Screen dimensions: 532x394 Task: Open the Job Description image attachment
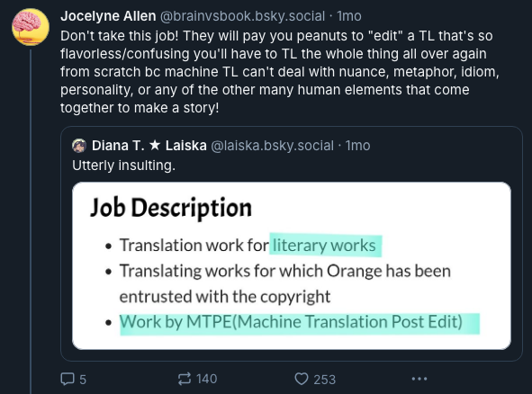click(x=292, y=266)
